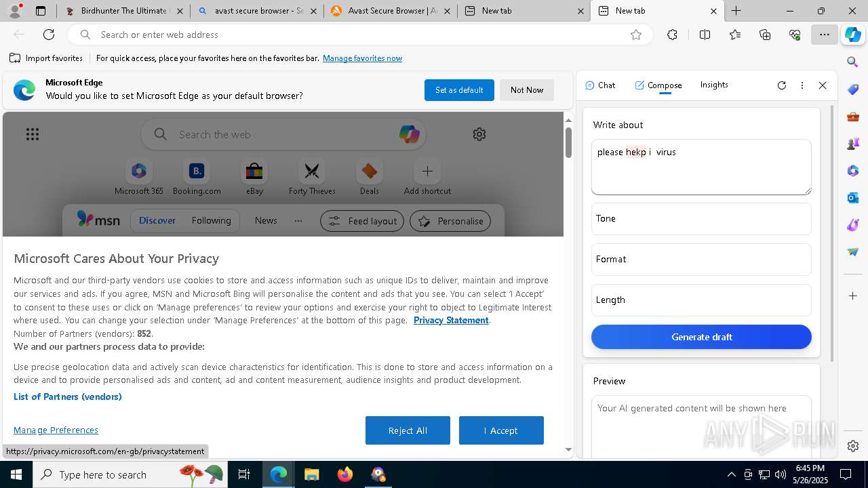The height and width of the screenshot is (488, 868).
Task: Add this page to favorites star
Action: click(x=636, y=35)
